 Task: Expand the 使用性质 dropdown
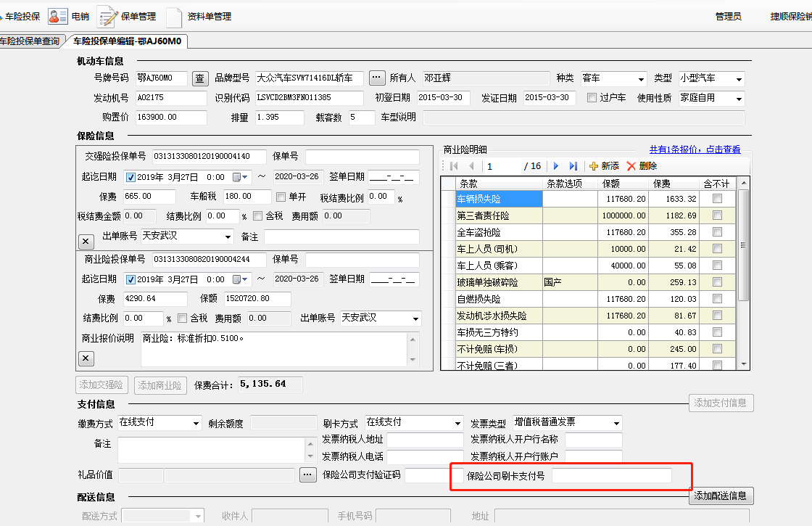[739, 99]
